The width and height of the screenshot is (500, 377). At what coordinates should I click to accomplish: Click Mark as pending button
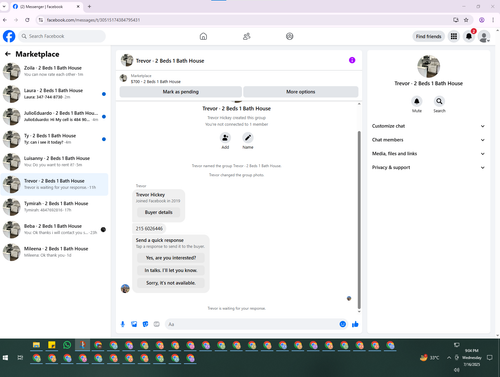[181, 92]
